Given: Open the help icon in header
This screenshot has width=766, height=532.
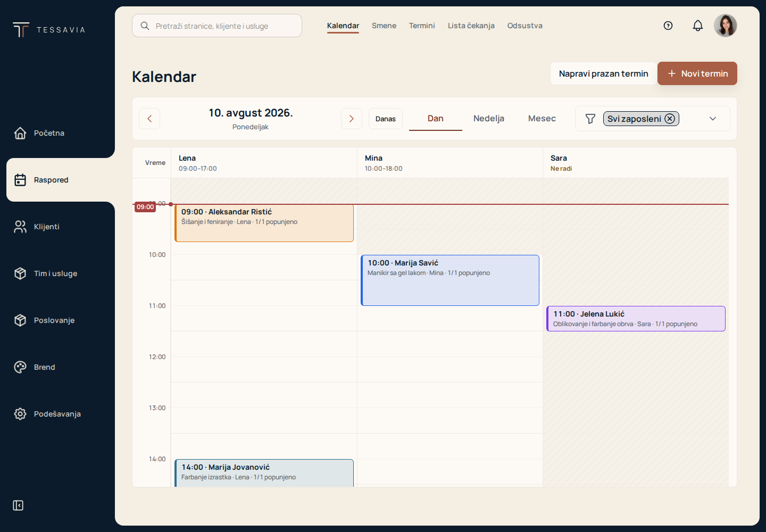Looking at the screenshot, I should click(668, 26).
